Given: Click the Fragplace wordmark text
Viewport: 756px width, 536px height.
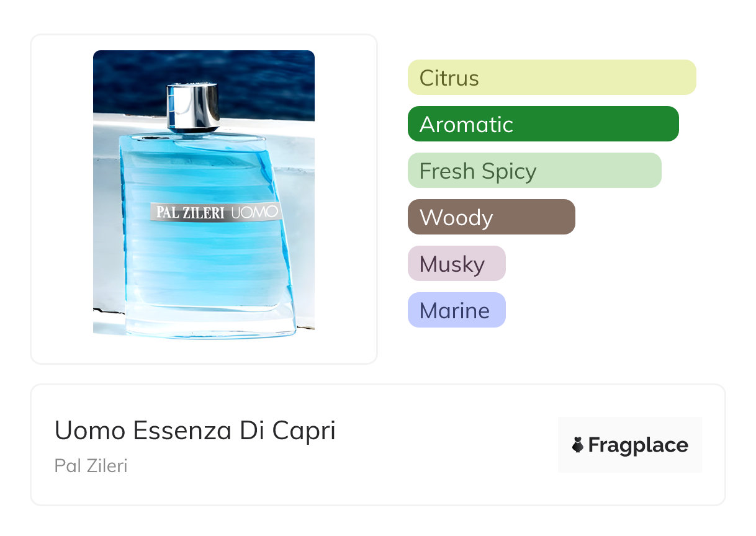Looking at the screenshot, I should [638, 445].
